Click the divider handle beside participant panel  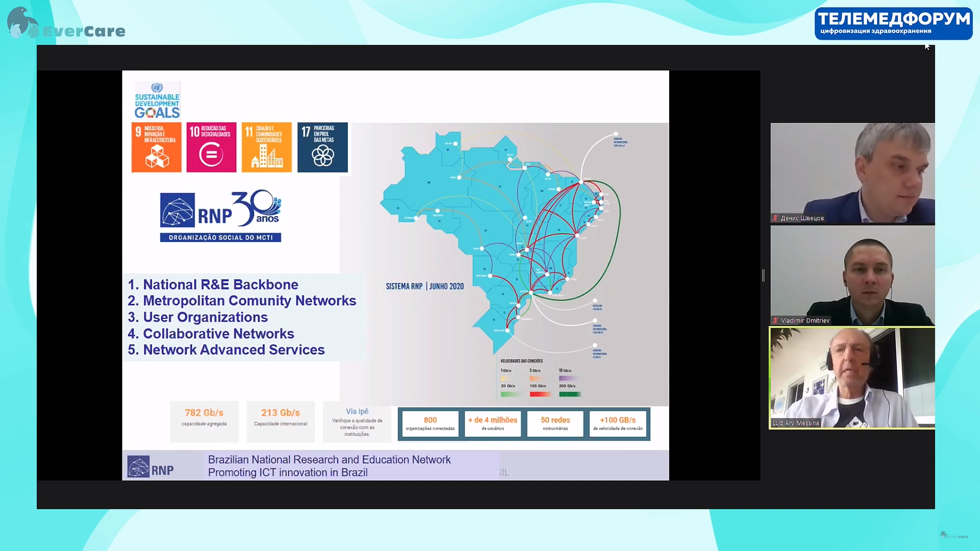(x=763, y=275)
